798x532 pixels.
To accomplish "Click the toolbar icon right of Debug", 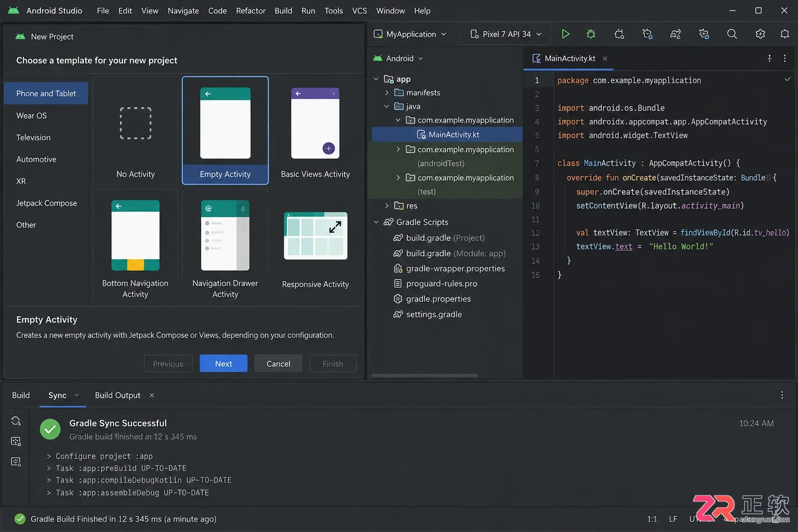I will click(619, 34).
